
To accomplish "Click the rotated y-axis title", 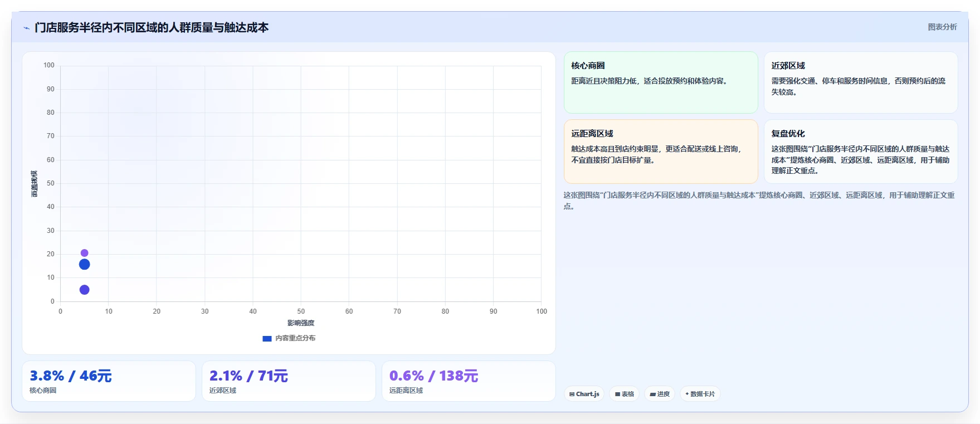I will pos(34,184).
